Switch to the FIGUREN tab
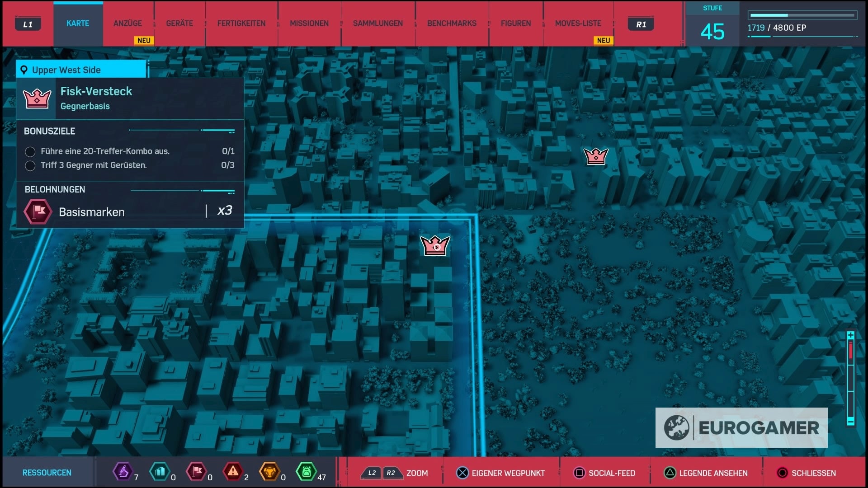Image resolution: width=868 pixels, height=488 pixels. [x=516, y=23]
